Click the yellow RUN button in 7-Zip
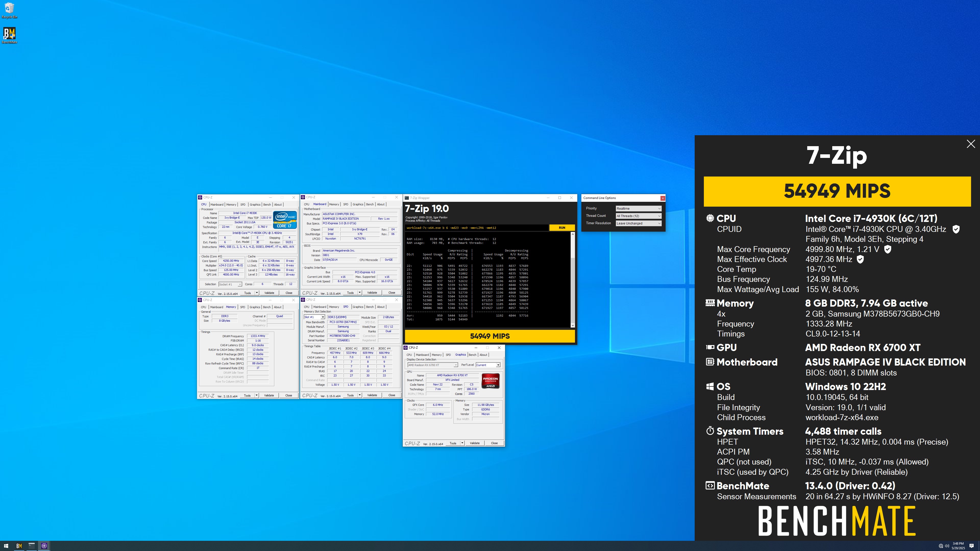The height and width of the screenshot is (551, 980). (x=562, y=228)
